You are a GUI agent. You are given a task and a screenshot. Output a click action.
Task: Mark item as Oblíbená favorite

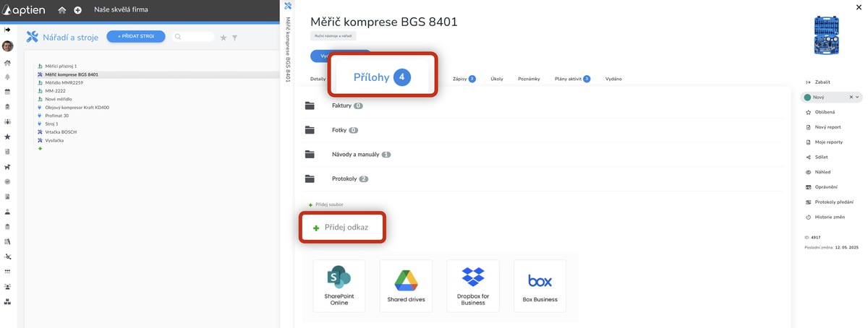click(x=820, y=112)
